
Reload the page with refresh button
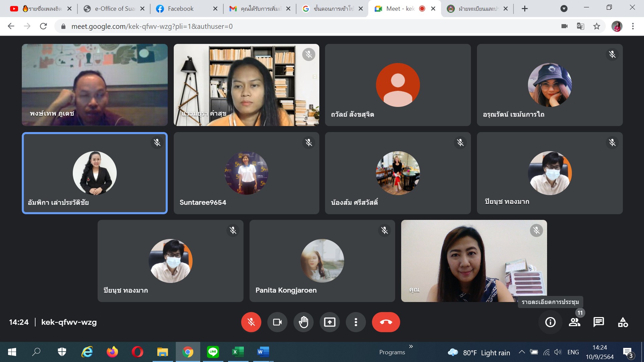point(43,26)
